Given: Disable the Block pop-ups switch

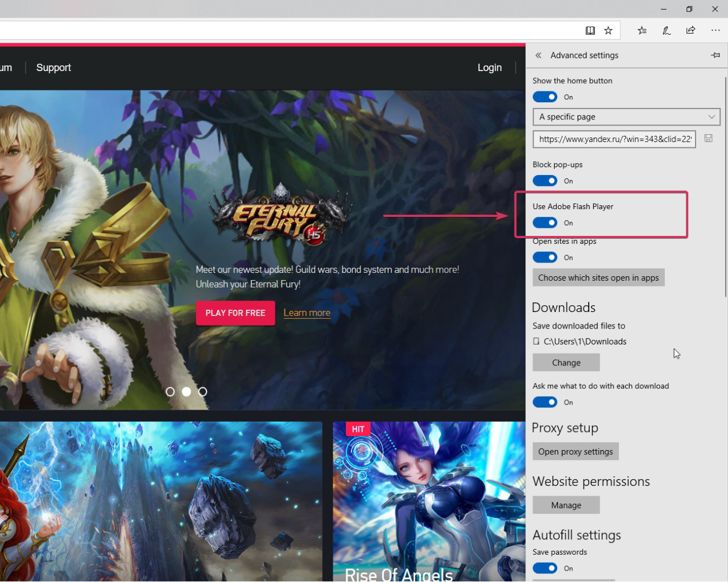Looking at the screenshot, I should click(545, 181).
